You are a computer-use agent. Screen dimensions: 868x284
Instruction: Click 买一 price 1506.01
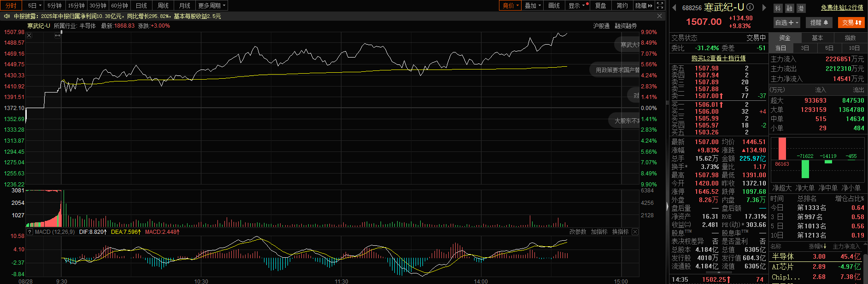[707, 105]
